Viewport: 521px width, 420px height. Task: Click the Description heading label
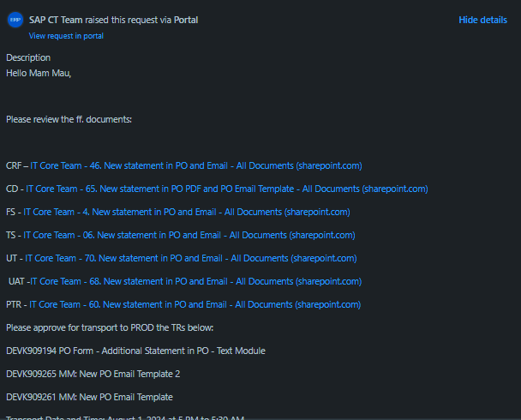28,57
